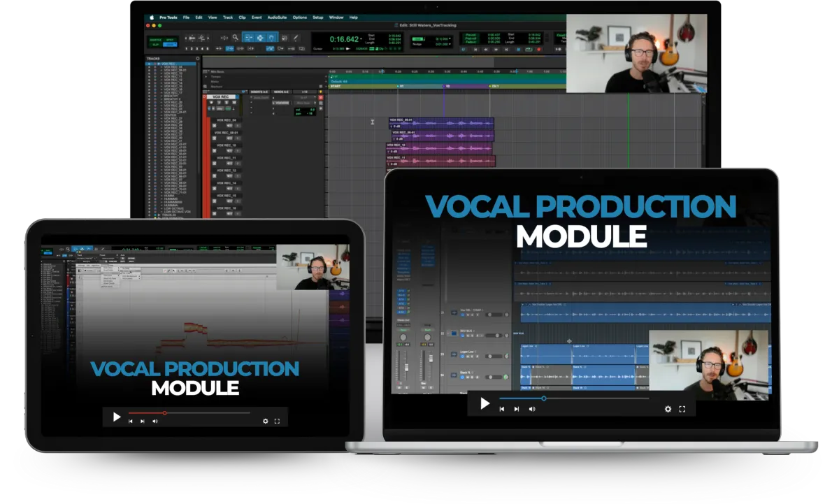Open the Tracks list popup menu
Image resolution: width=839 pixels, height=504 pixels.
[197, 59]
